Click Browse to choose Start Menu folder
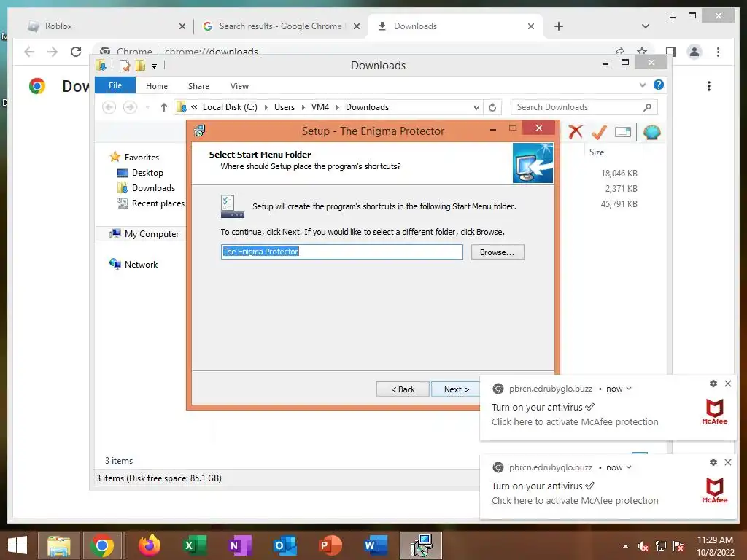 498,252
